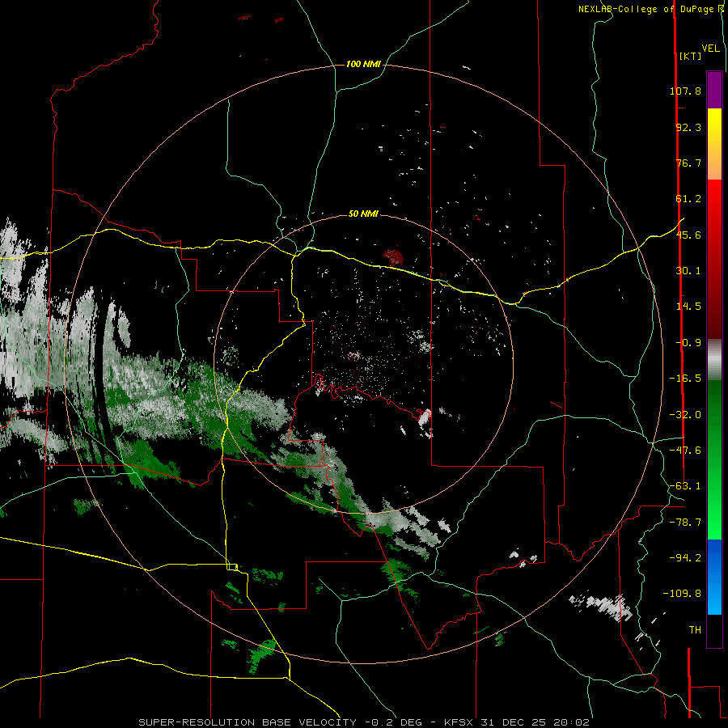Viewport: 728px width, 728px height.
Task: Click the -94.2 legend value
Action: point(685,558)
